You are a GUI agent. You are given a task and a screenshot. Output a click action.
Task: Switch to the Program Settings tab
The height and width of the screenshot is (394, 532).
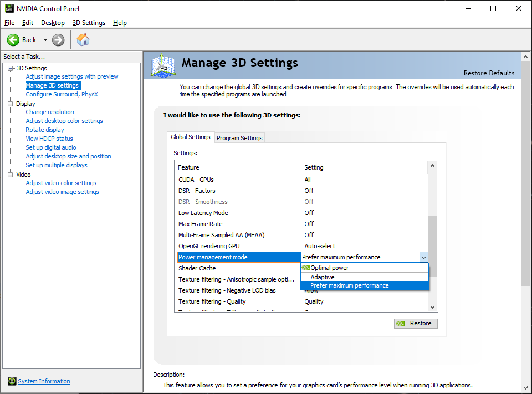coord(239,138)
